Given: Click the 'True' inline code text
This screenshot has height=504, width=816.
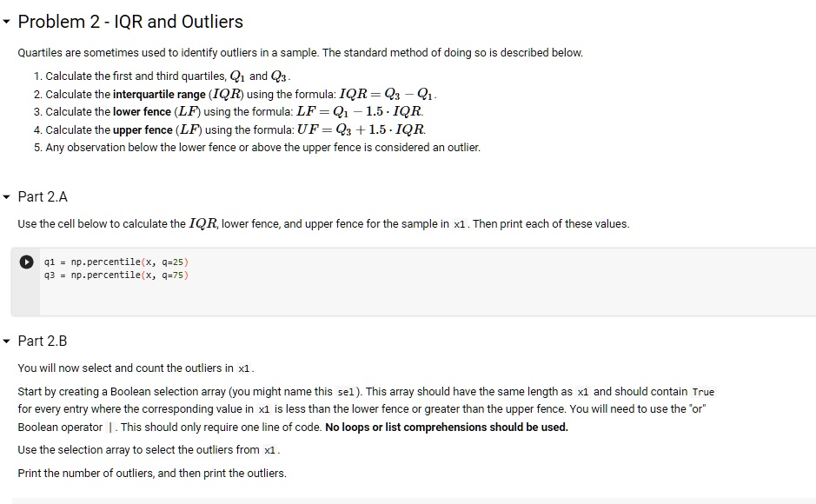Looking at the screenshot, I should 703,392.
